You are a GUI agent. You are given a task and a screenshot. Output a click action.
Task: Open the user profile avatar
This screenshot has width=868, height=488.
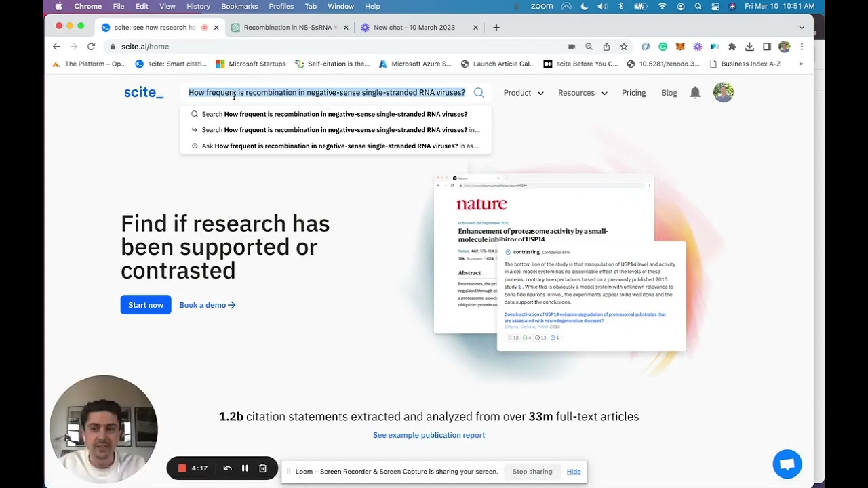pos(724,92)
